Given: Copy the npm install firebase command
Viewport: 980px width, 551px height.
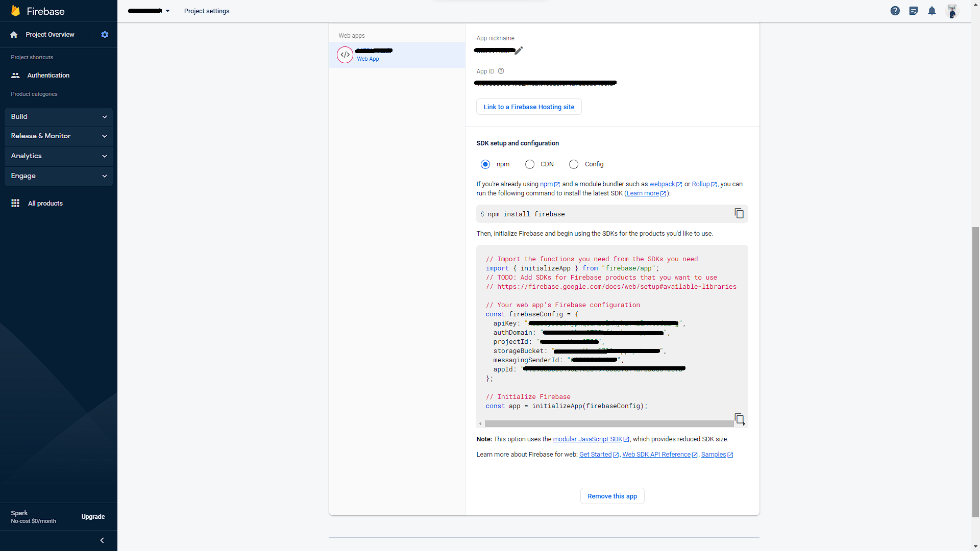Looking at the screenshot, I should 739,213.
